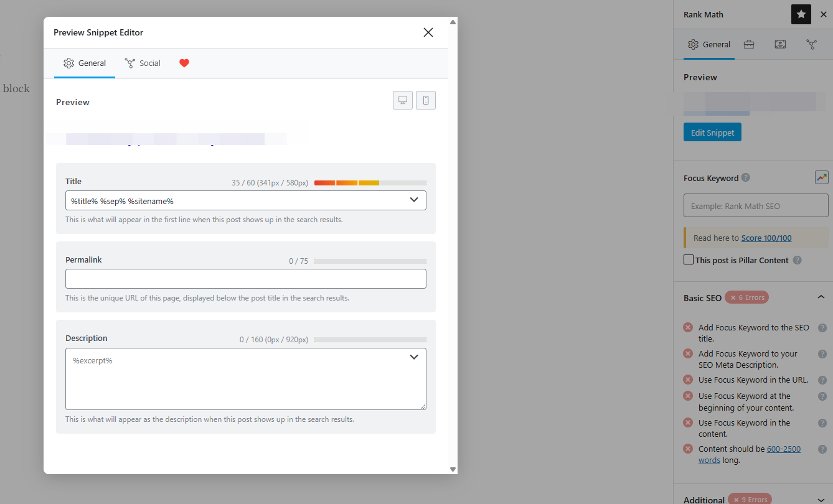833x504 pixels.
Task: Collapse the Basic SEO section
Action: tap(821, 297)
